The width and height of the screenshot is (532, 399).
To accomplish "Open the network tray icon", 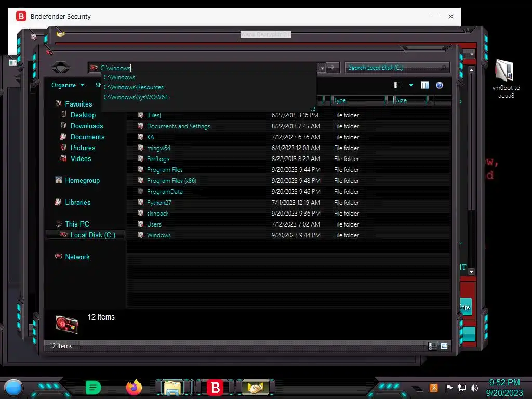I will point(462,388).
